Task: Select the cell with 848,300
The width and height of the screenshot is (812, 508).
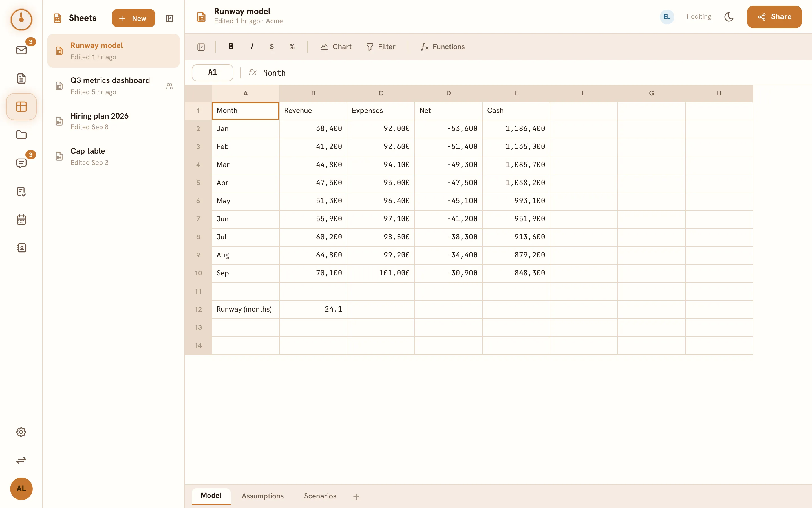Action: 516,273
